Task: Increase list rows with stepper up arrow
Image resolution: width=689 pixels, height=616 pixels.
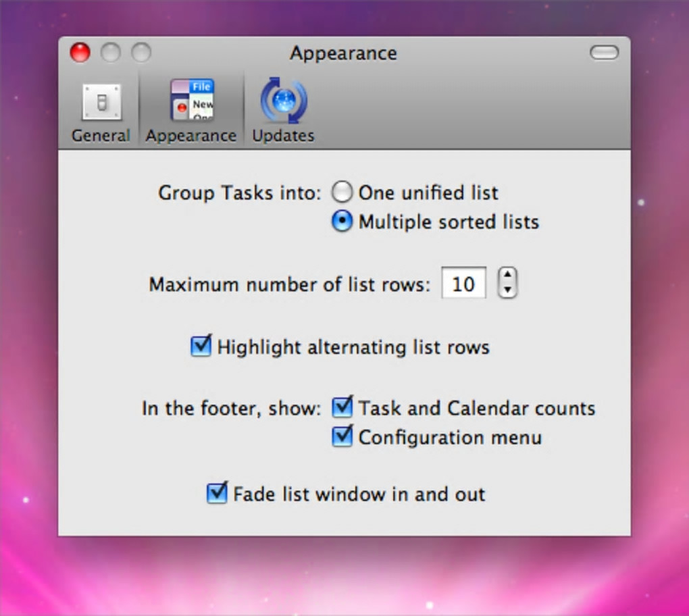Action: tap(507, 275)
